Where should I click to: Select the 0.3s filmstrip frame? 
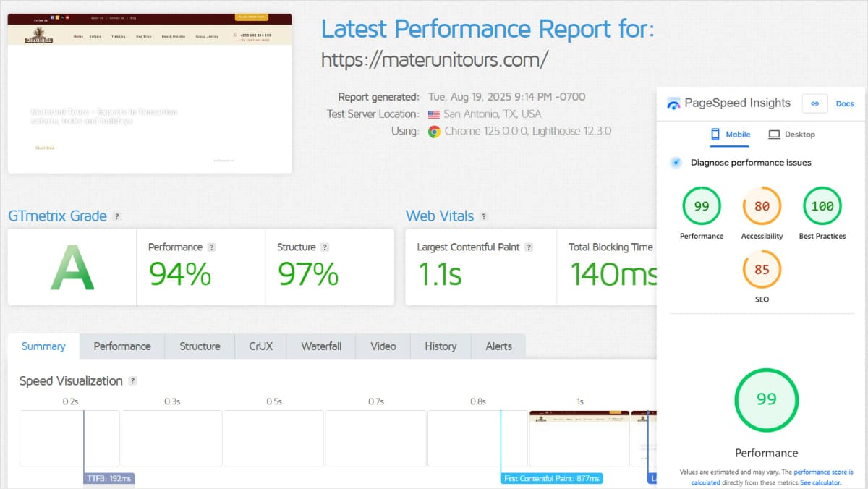pos(172,438)
